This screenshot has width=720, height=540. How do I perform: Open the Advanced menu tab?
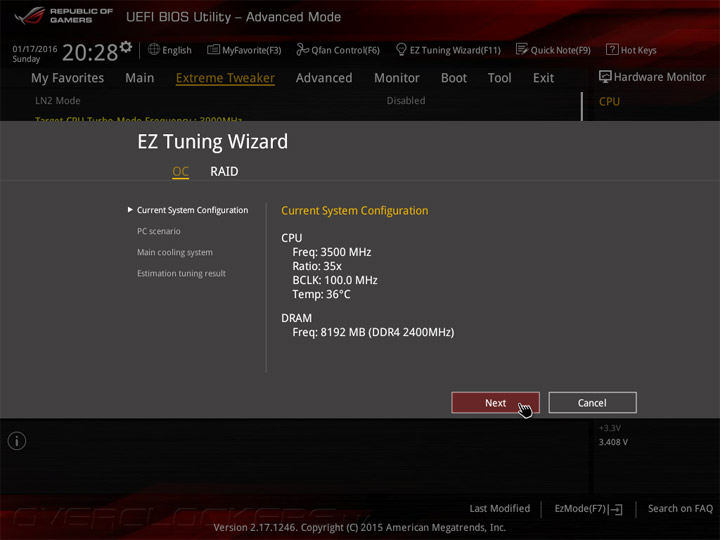(324, 78)
